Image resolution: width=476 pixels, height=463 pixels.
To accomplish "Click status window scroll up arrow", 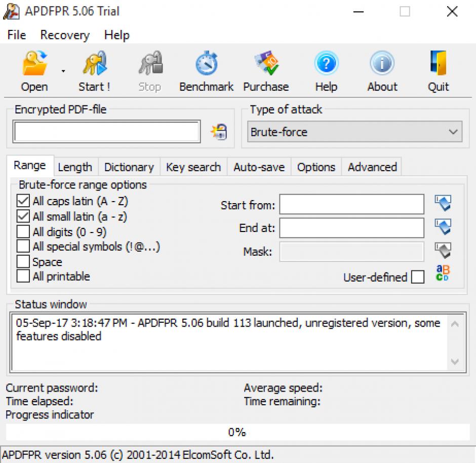I will pyautogui.click(x=455, y=324).
